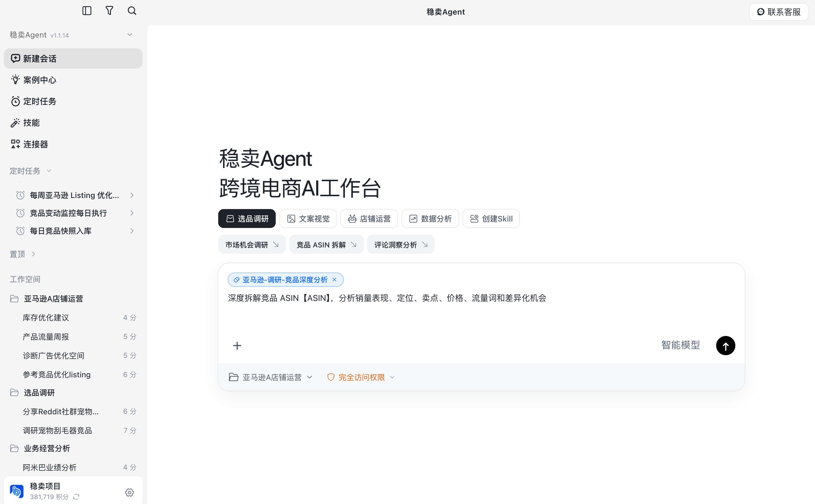Open settings gear beside 稳卖项目
This screenshot has width=815, height=504.
pos(130,492)
